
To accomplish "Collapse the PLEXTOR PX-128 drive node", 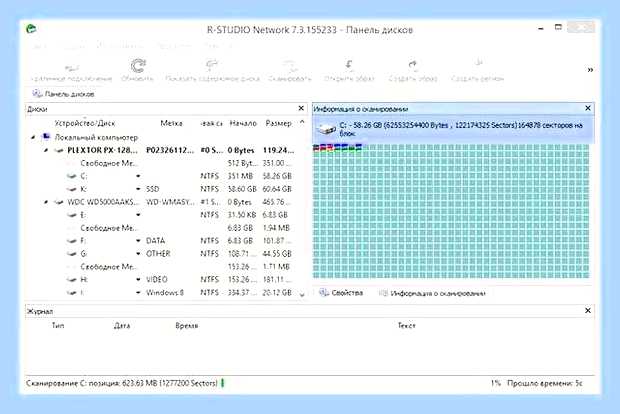I will pyautogui.click(x=46, y=150).
